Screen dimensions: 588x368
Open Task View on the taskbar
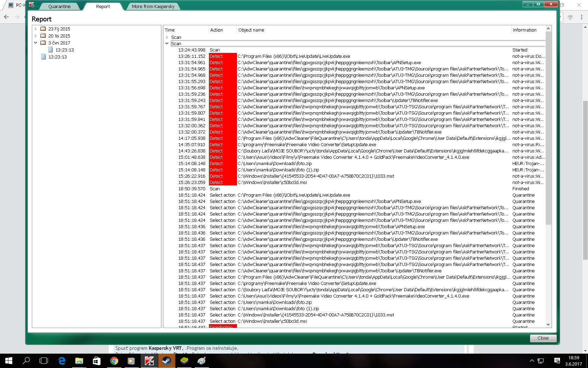click(44, 361)
